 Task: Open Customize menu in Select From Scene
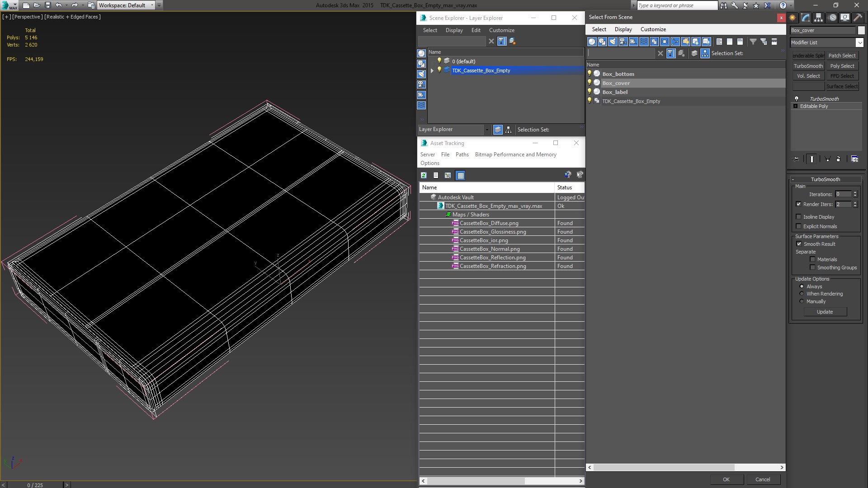[x=653, y=29]
